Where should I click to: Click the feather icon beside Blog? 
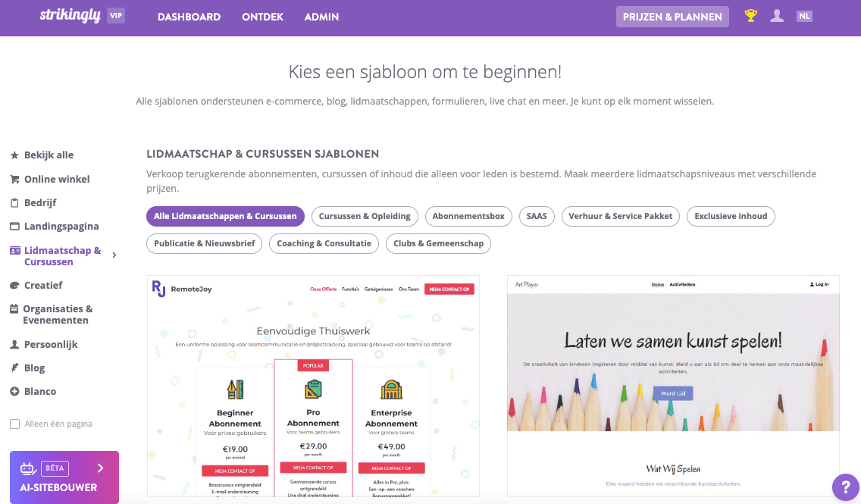[15, 368]
